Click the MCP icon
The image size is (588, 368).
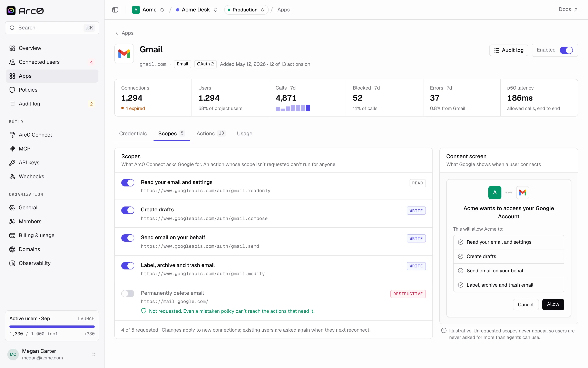pyautogui.click(x=12, y=149)
